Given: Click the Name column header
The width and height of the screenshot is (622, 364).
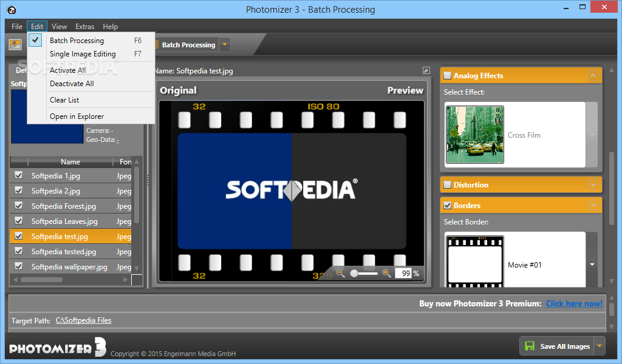Looking at the screenshot, I should [x=70, y=161].
